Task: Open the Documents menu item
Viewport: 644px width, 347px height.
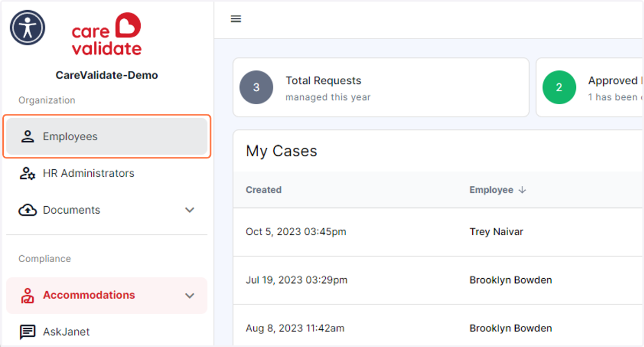Action: 107,210
